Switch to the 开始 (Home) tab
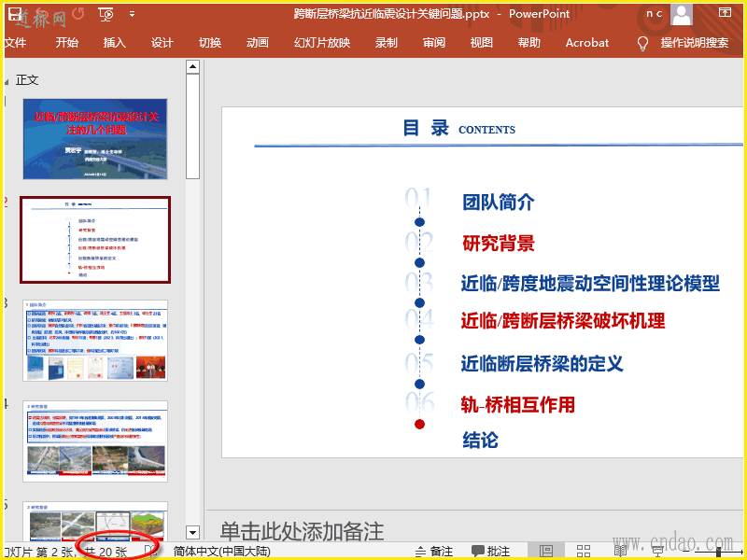The height and width of the screenshot is (560, 747). coord(66,43)
